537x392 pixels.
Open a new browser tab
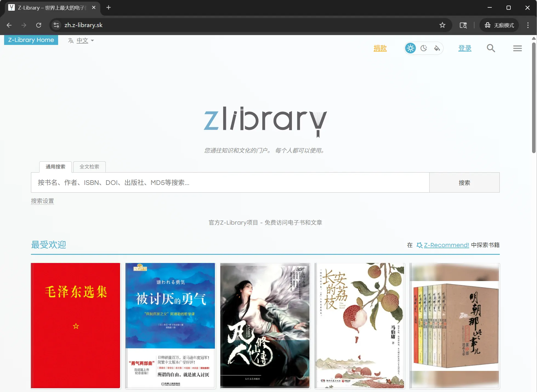[109, 7]
